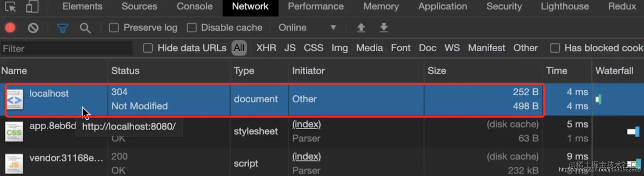Image resolution: width=644 pixels, height=176 pixels.
Task: Open network search with the magnifier icon
Action: pos(85,28)
